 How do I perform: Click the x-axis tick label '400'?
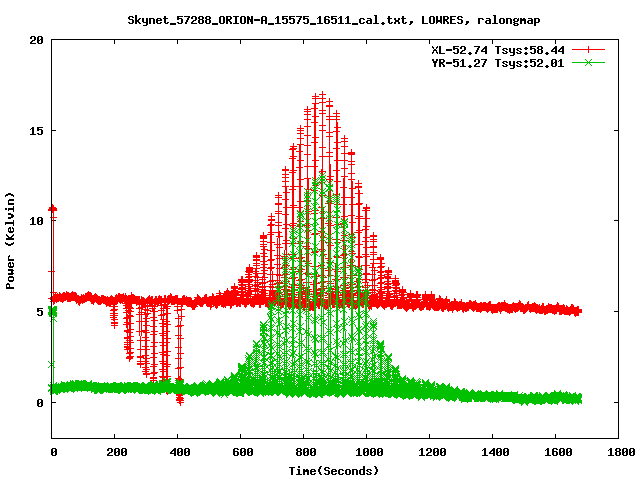click(180, 452)
